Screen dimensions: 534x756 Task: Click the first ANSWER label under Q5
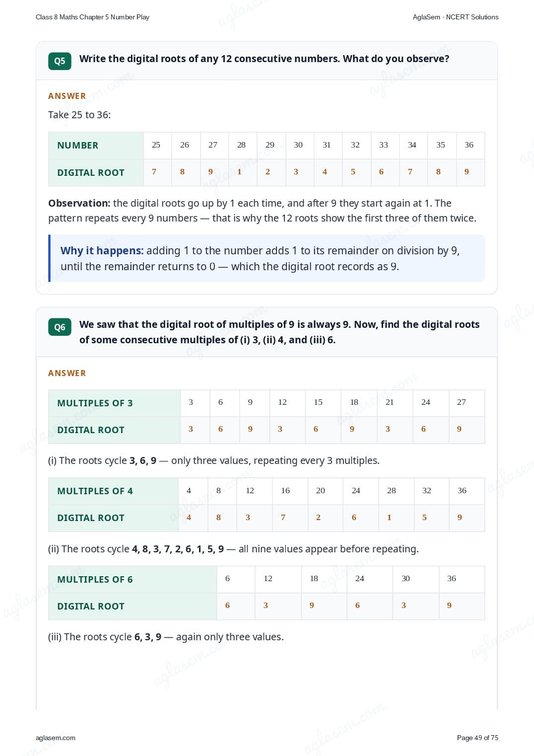[x=67, y=96]
